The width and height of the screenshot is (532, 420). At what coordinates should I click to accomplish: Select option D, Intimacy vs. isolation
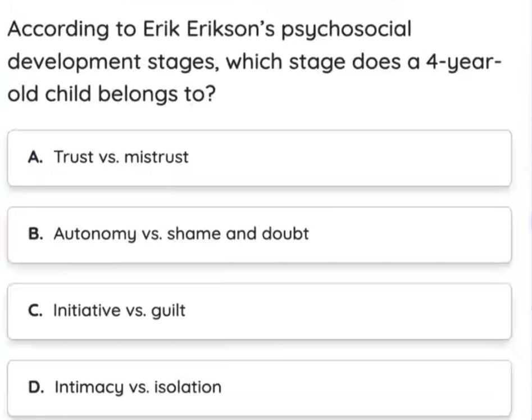coord(258,387)
